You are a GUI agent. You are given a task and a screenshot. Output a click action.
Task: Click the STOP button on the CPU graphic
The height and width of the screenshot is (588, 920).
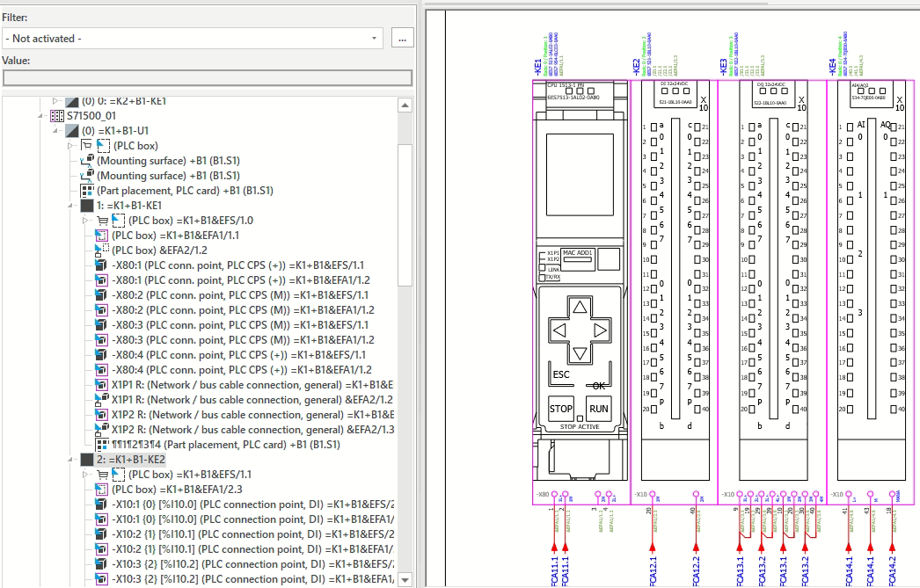(x=561, y=409)
